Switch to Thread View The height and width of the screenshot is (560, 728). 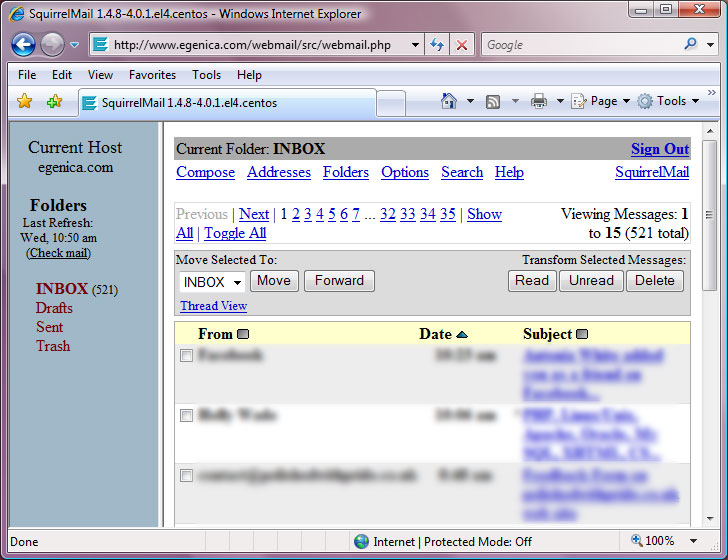[214, 306]
